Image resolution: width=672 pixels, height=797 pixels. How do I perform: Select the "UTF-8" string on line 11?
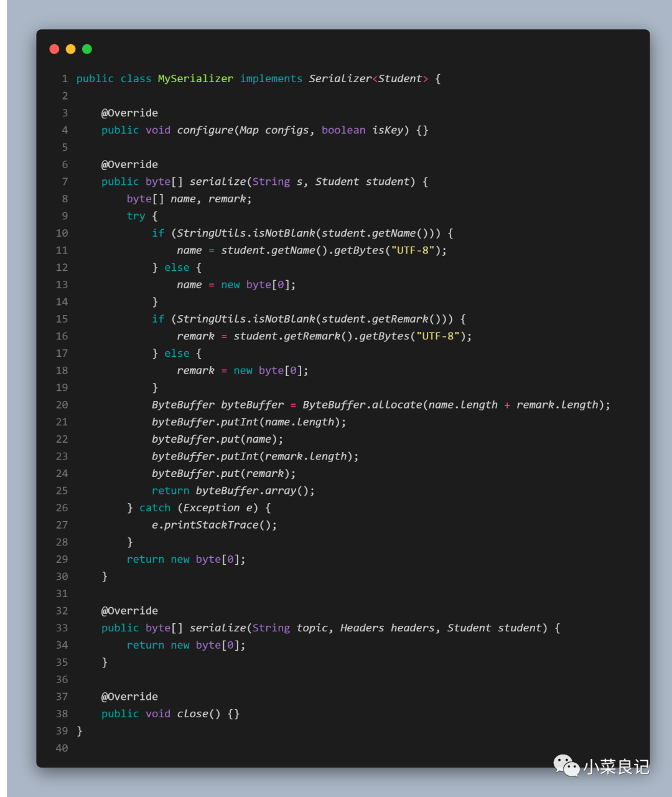tap(413, 250)
